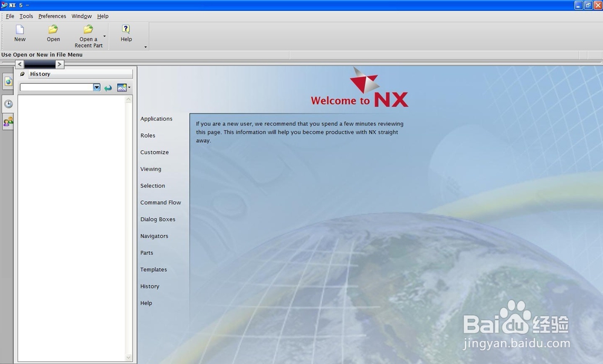
Task: Open the History view options picture icon
Action: coord(122,87)
